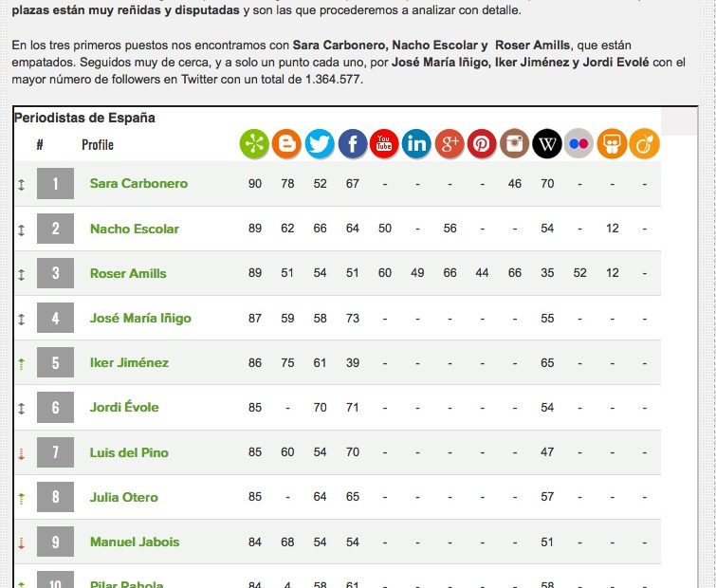Click the green star network icon
Screen dimensions: 716x588
[254, 144]
